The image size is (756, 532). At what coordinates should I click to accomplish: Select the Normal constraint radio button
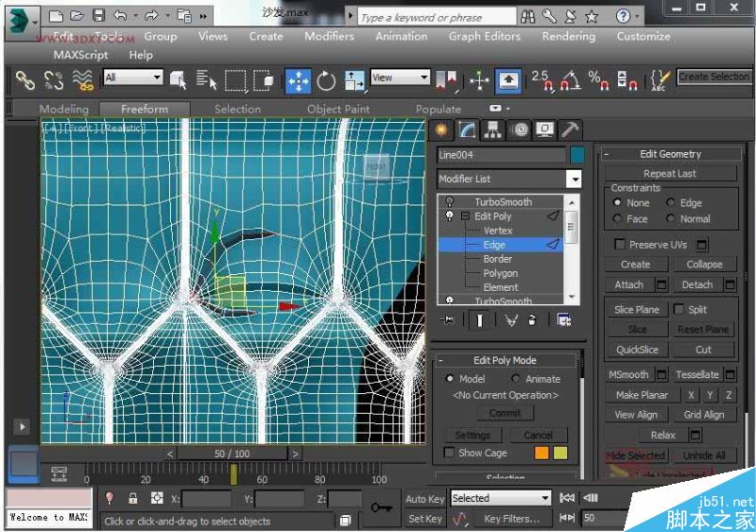670,218
